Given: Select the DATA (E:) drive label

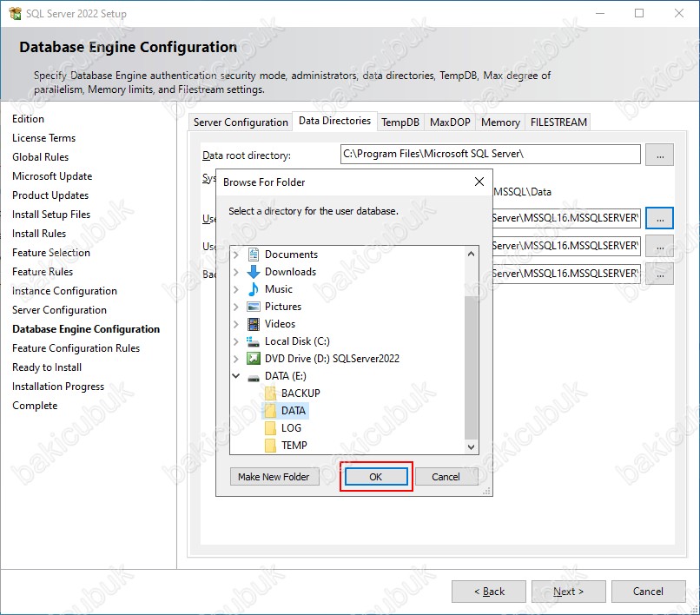Looking at the screenshot, I should (285, 376).
